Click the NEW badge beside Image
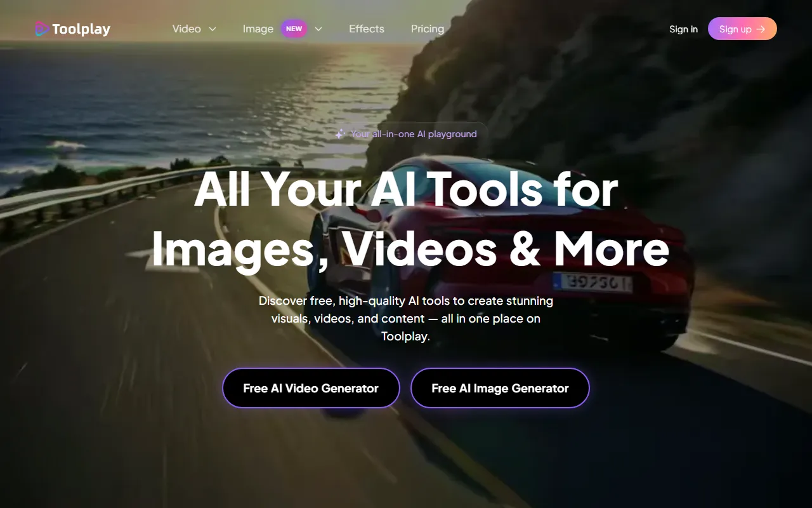 click(294, 29)
